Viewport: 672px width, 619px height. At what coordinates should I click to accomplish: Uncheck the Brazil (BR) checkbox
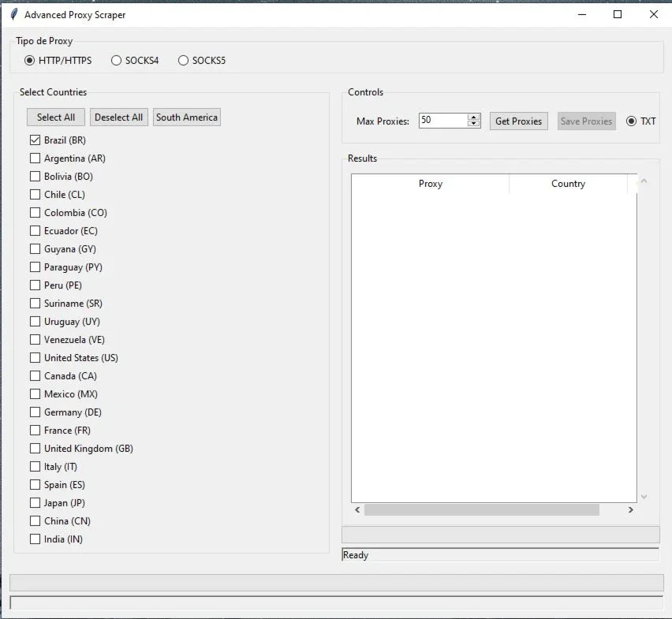tap(35, 140)
